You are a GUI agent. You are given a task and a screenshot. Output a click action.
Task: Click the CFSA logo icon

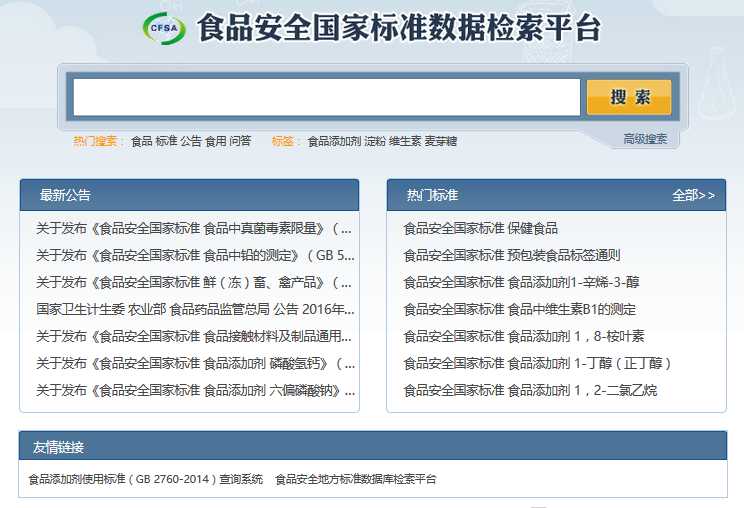coord(164,28)
